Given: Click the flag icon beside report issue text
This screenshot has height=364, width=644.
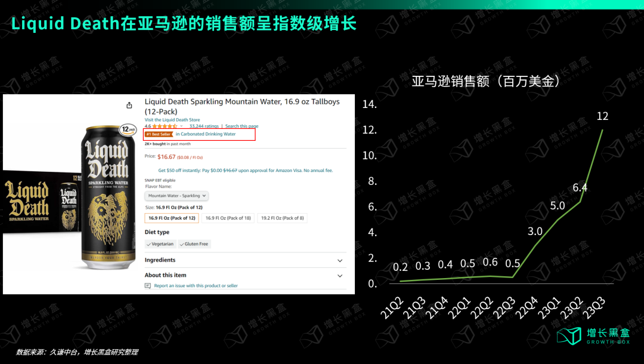Looking at the screenshot, I should pos(148,285).
